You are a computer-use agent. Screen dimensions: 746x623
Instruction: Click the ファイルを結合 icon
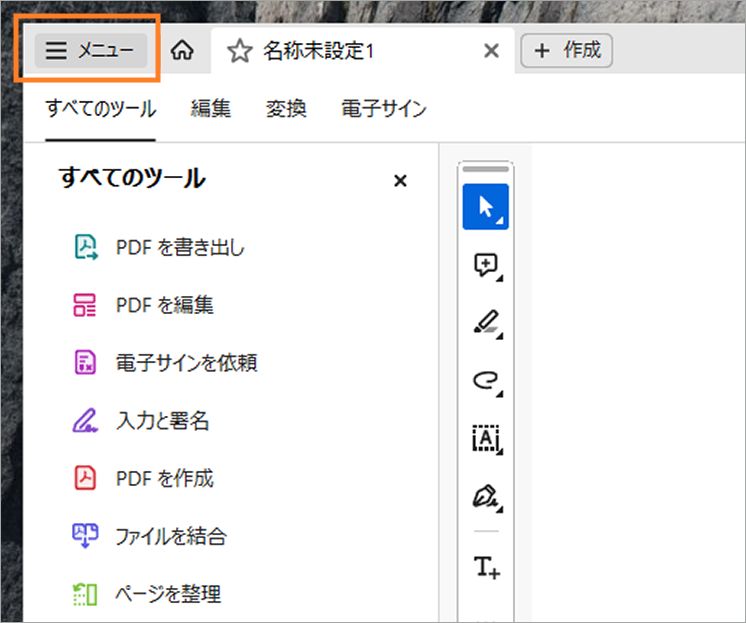pos(85,536)
